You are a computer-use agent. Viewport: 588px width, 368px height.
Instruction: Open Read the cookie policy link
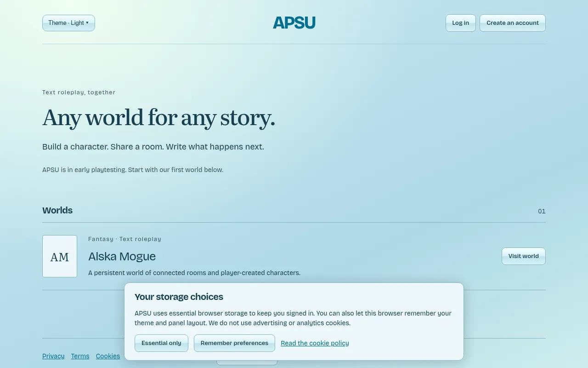tap(315, 343)
